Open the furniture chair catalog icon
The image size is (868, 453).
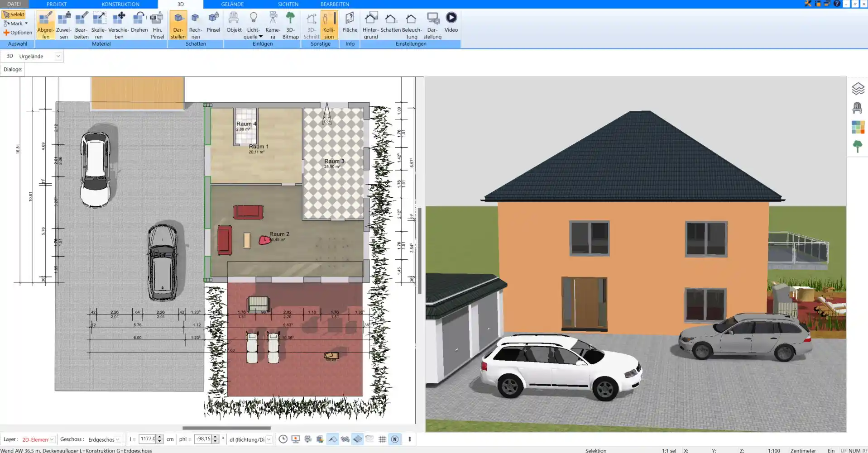pos(858,108)
